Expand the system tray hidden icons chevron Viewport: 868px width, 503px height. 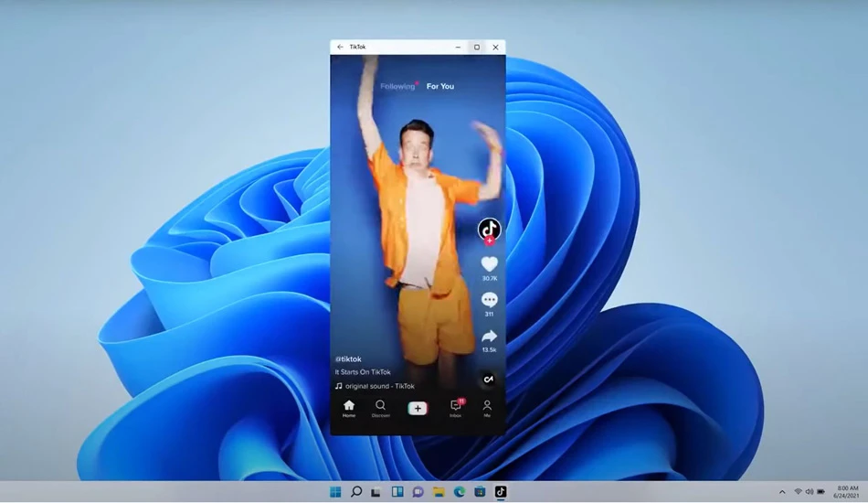click(x=782, y=492)
